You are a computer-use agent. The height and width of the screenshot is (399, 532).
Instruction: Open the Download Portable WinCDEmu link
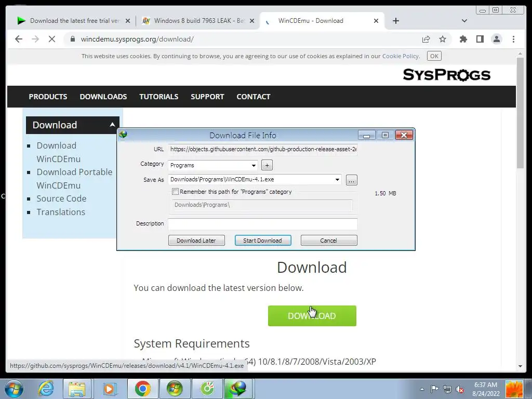pos(74,179)
